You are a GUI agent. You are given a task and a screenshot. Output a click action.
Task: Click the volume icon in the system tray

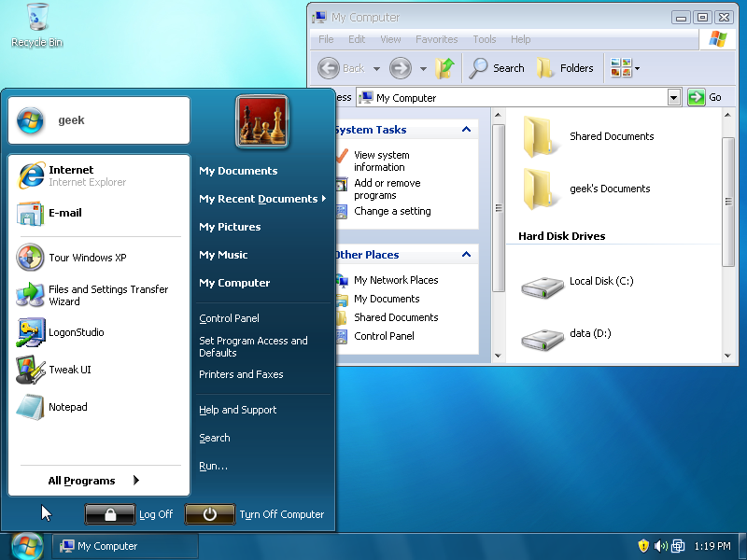click(x=661, y=546)
